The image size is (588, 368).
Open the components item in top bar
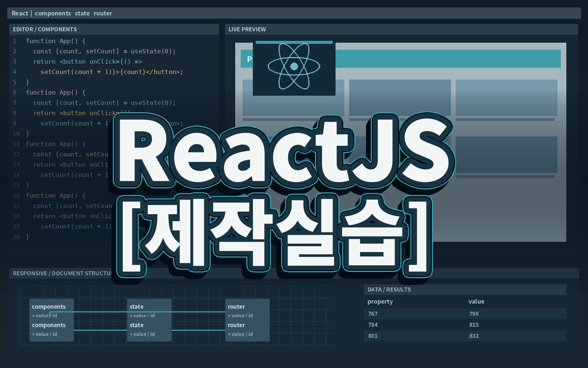(53, 13)
